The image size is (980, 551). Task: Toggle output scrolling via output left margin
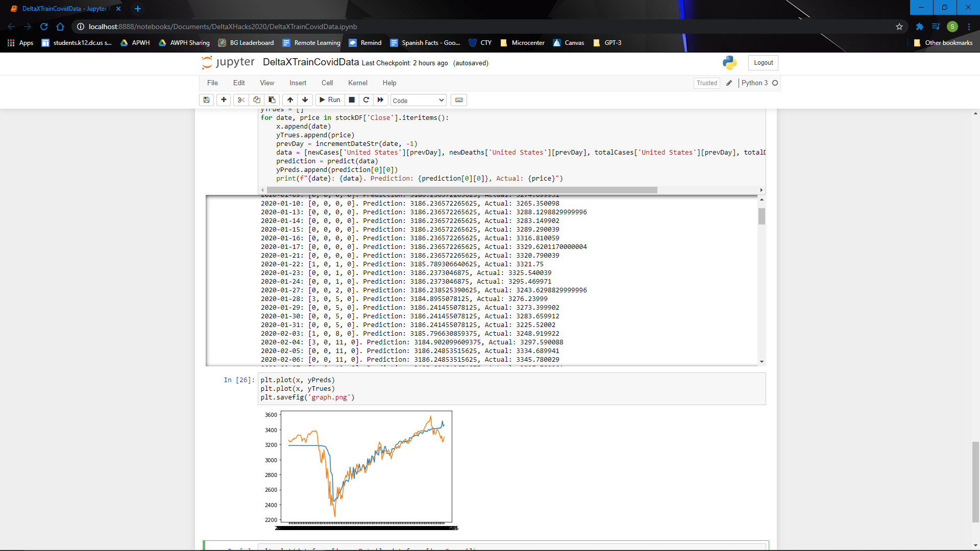tap(232, 281)
